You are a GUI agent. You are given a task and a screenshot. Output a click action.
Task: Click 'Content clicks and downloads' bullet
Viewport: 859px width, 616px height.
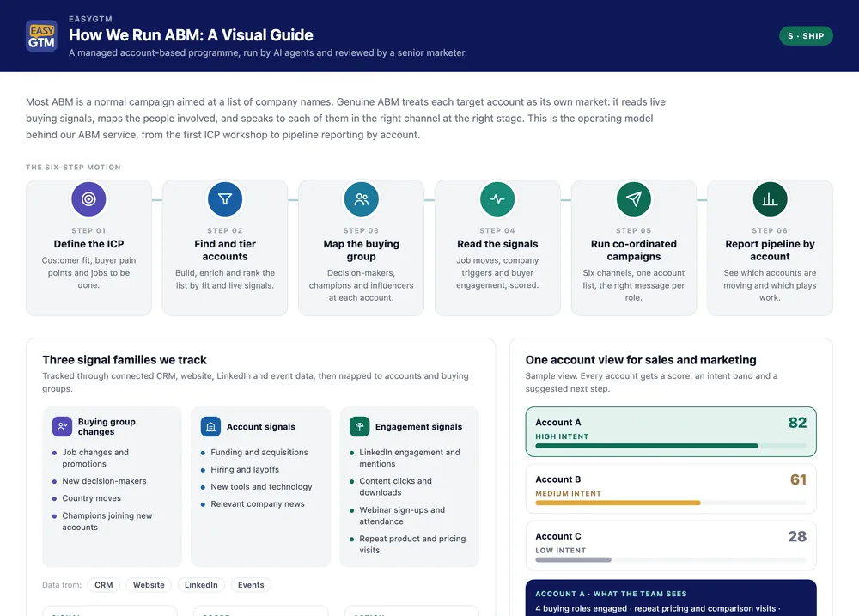395,486
